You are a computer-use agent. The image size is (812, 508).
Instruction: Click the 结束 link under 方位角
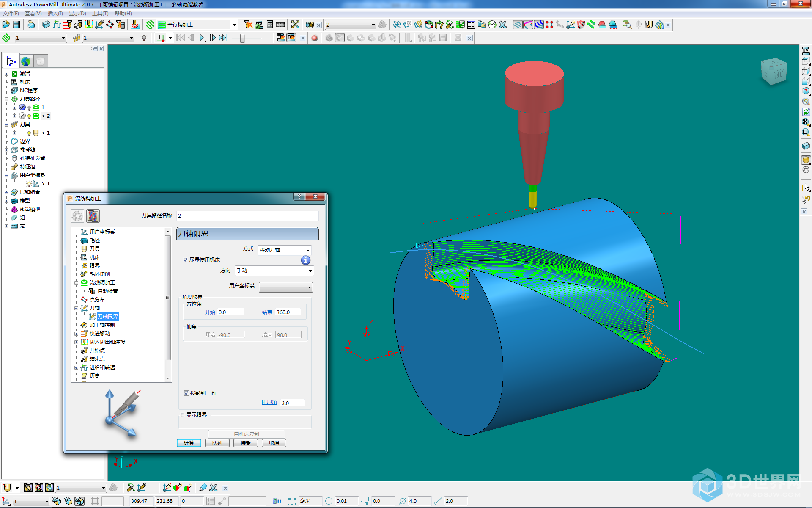pos(267,312)
